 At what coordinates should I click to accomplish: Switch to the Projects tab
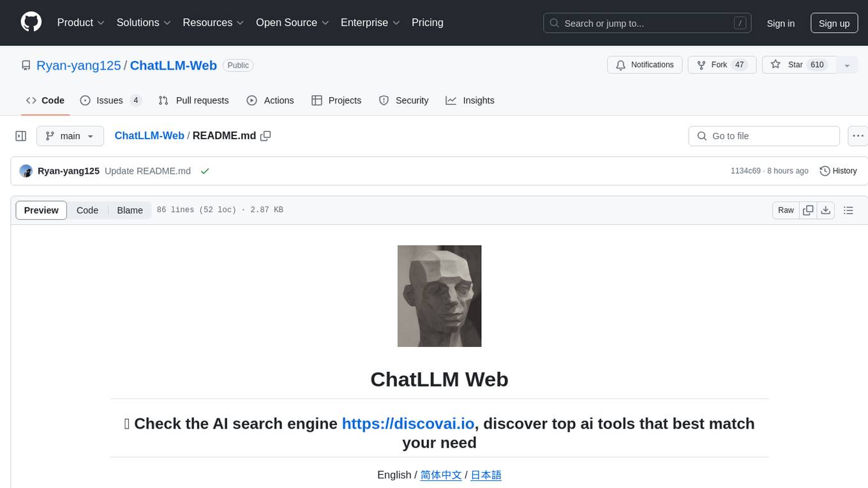click(336, 100)
